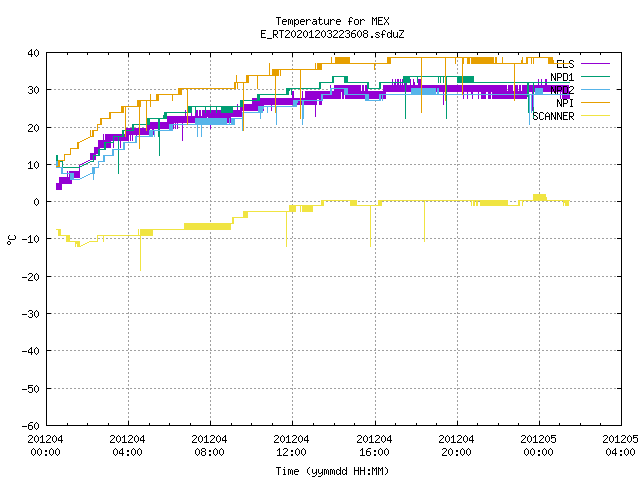Viewport: 640px width, 480px height.
Task: Click the SCANNER legend label
Action: pos(553,116)
